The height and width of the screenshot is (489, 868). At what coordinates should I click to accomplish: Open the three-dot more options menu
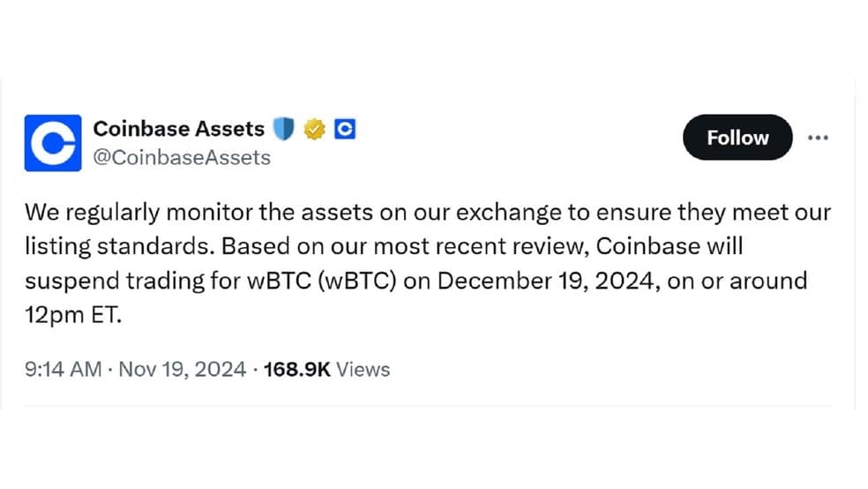tap(818, 138)
